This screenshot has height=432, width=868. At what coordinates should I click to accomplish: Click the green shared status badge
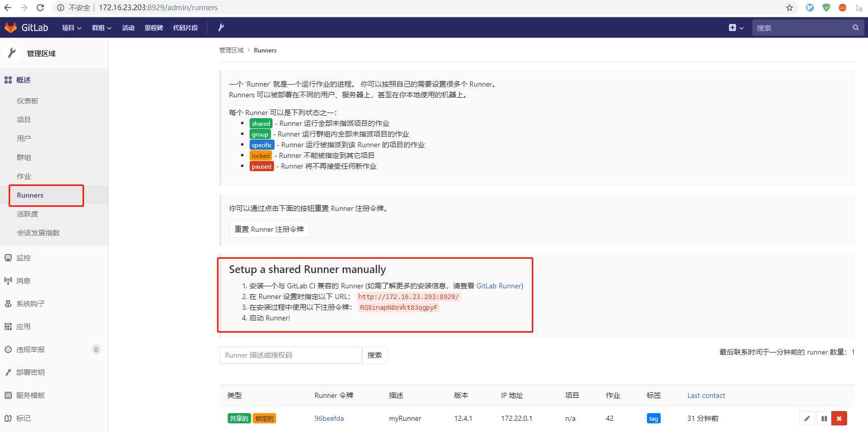[261, 123]
